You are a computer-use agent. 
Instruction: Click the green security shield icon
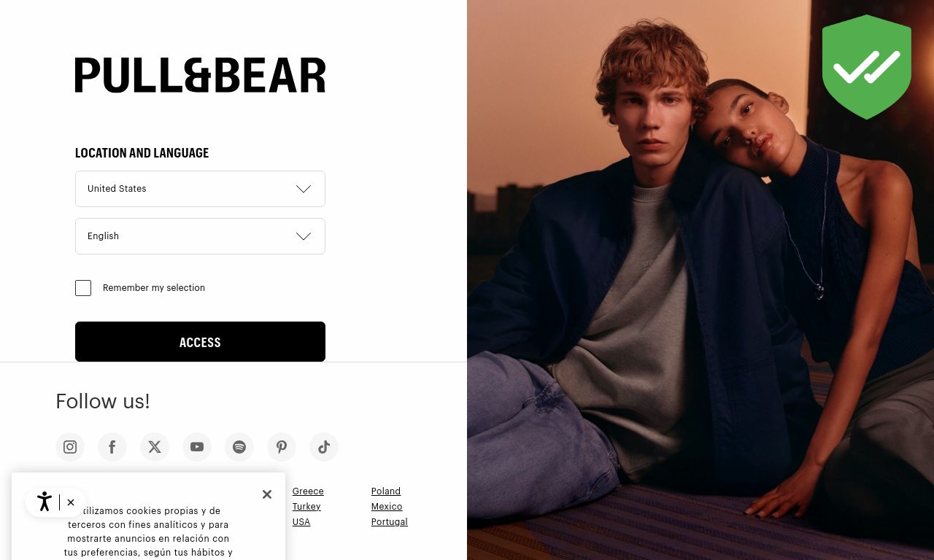tap(867, 67)
